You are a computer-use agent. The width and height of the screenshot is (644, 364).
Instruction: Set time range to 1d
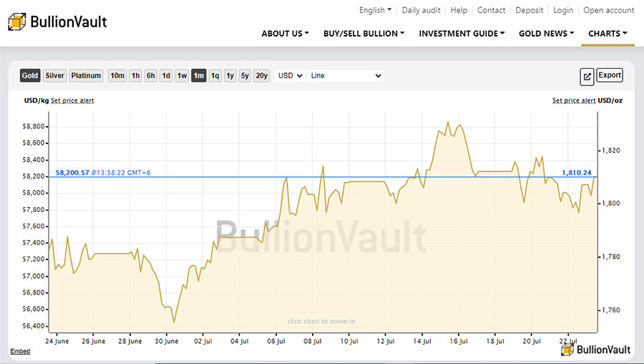click(166, 76)
